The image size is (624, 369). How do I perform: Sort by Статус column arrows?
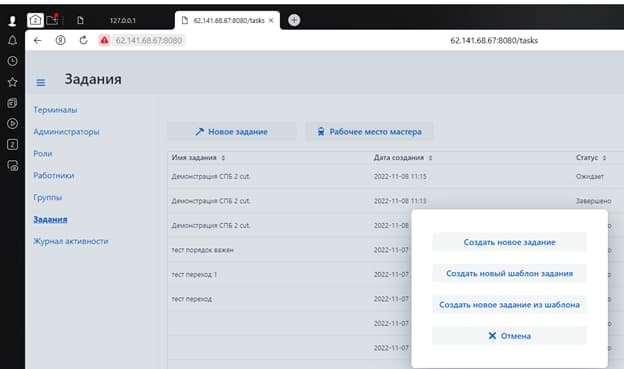pyautogui.click(x=604, y=158)
